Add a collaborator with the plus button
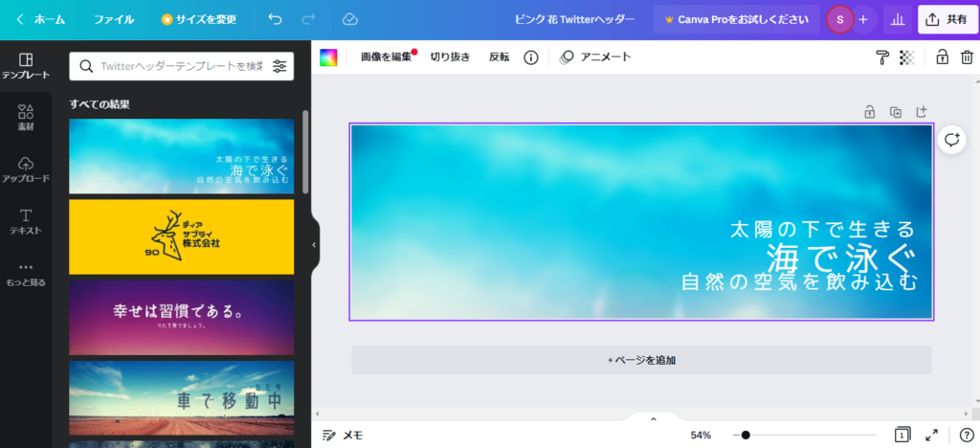 pos(863,19)
